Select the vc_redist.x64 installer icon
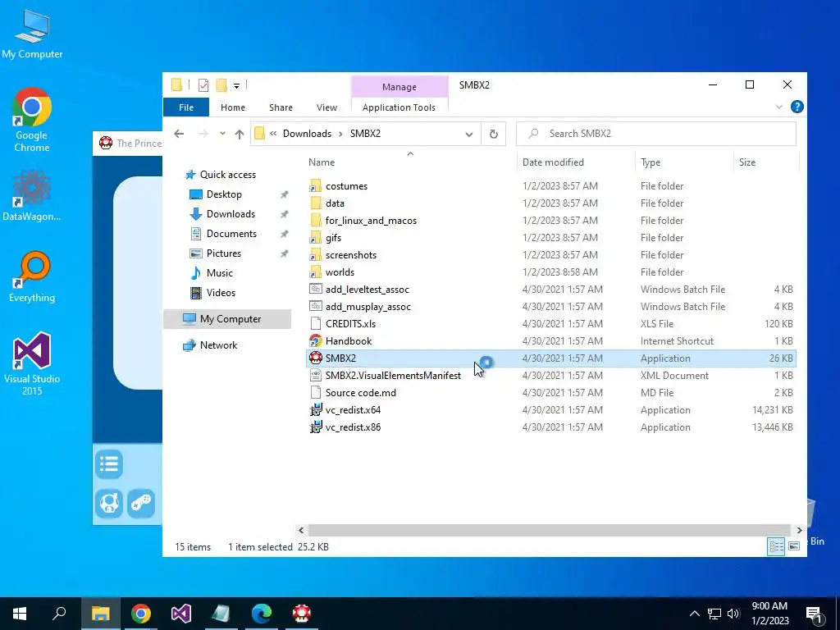Image resolution: width=840 pixels, height=630 pixels. (x=316, y=410)
